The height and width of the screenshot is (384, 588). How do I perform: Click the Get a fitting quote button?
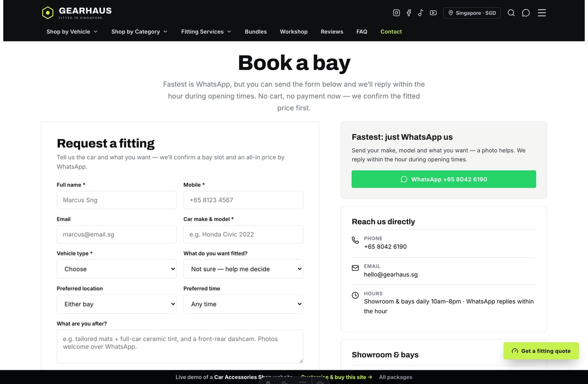pyautogui.click(x=541, y=351)
